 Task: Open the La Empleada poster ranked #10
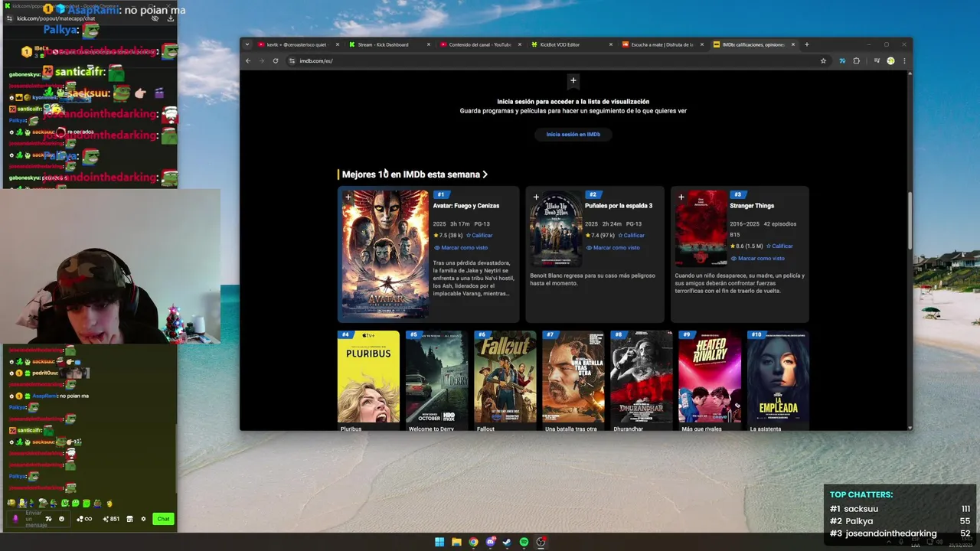click(778, 377)
